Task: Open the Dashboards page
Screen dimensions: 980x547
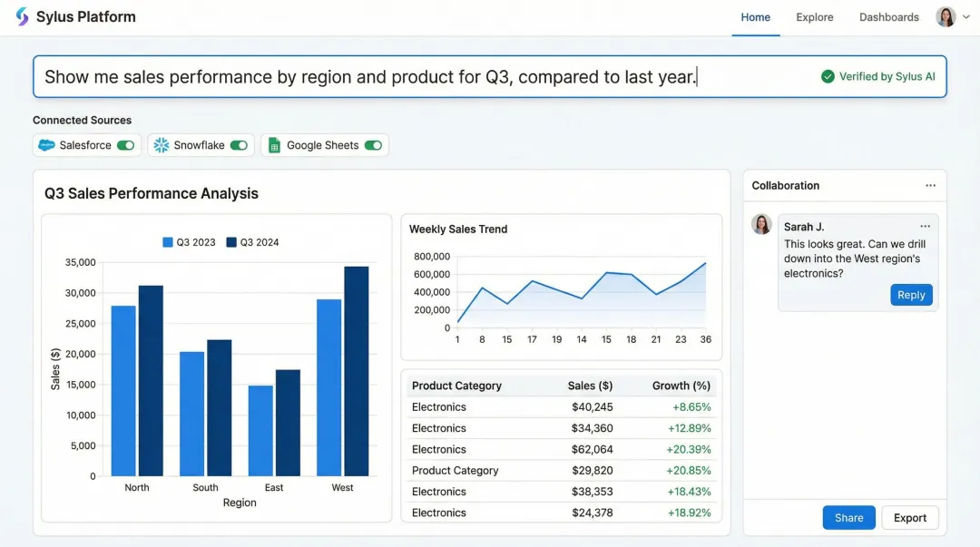Action: [888, 16]
